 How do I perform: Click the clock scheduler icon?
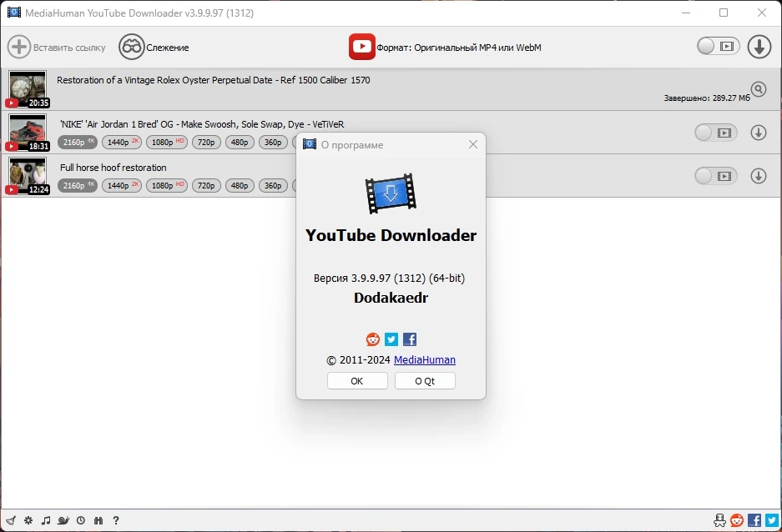81,520
